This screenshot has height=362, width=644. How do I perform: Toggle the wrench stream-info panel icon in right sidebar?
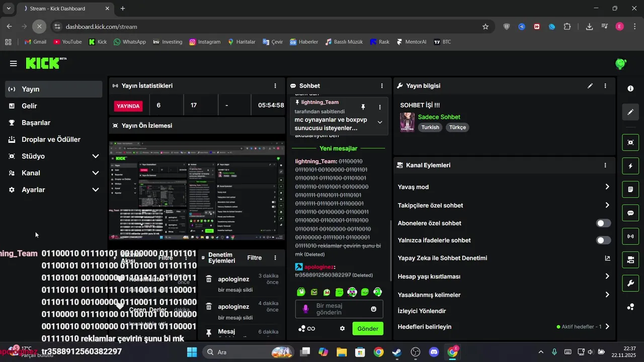tap(630, 283)
